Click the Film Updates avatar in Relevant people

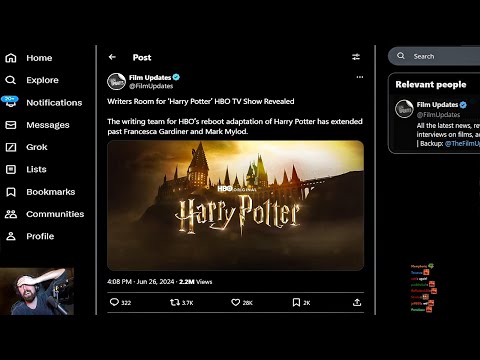tap(404, 109)
